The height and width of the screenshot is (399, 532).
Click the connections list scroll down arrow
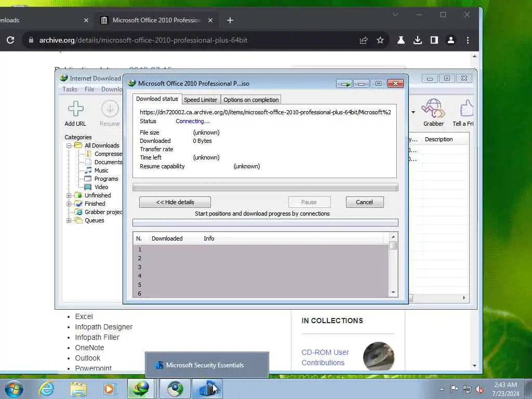tap(393, 292)
